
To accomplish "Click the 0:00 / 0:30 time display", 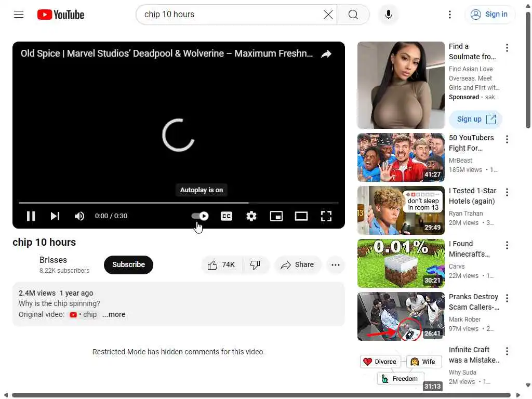I will pyautogui.click(x=111, y=216).
